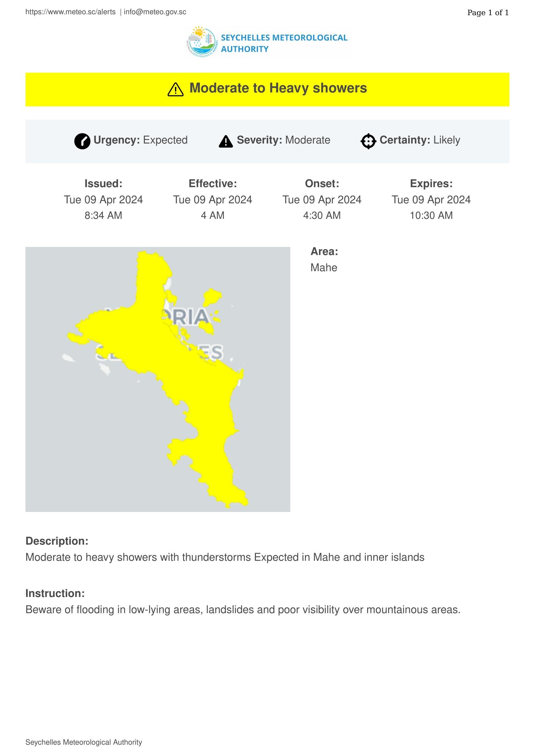Viewport: 535px width, 756px height.
Task: Click the info@meteo.gov.sc email address
Action: click(x=155, y=12)
